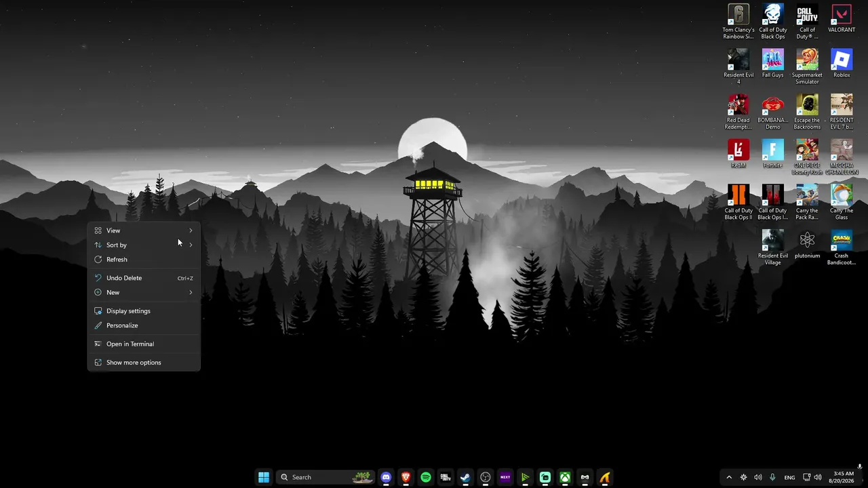Select Undo Delete from the context menu
This screenshot has width=868, height=488.
[144, 278]
